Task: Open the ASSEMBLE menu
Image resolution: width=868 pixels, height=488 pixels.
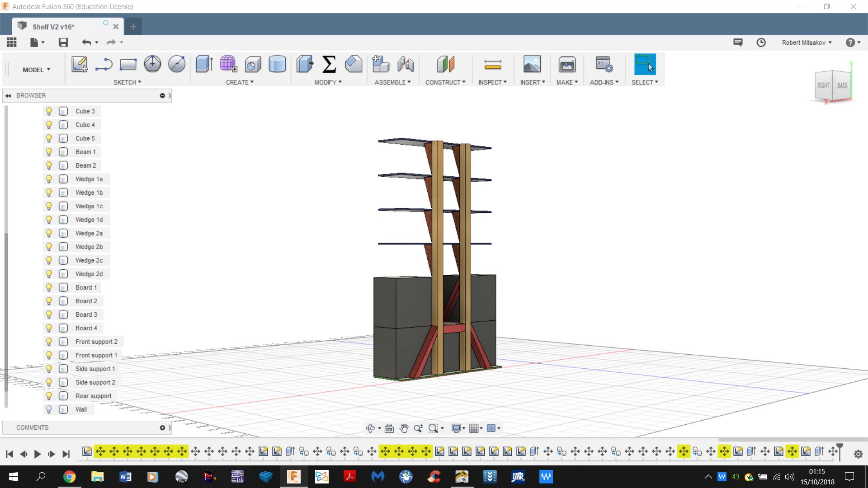Action: [x=392, y=82]
